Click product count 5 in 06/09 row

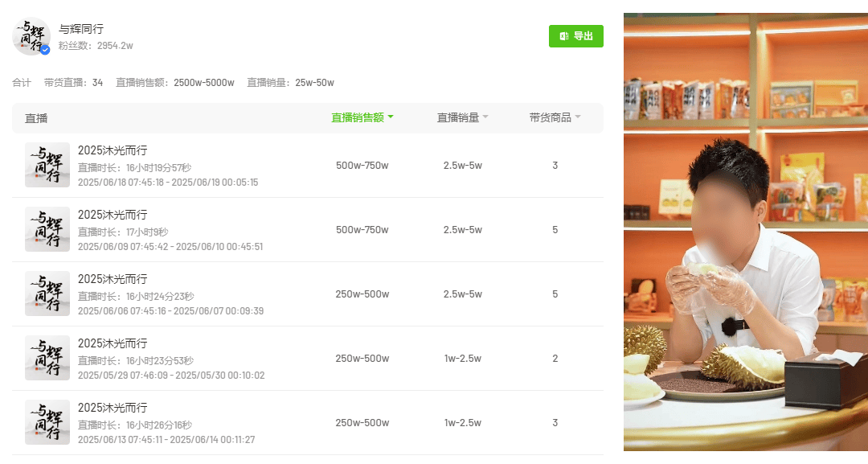pyautogui.click(x=555, y=229)
